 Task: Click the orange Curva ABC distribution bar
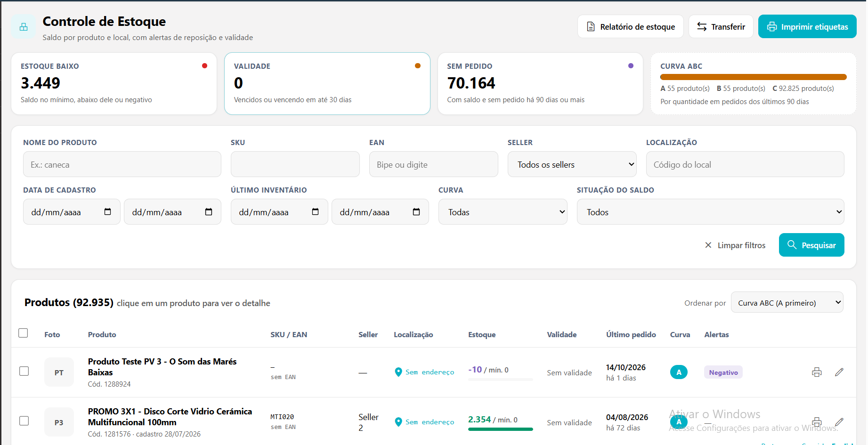coord(754,77)
